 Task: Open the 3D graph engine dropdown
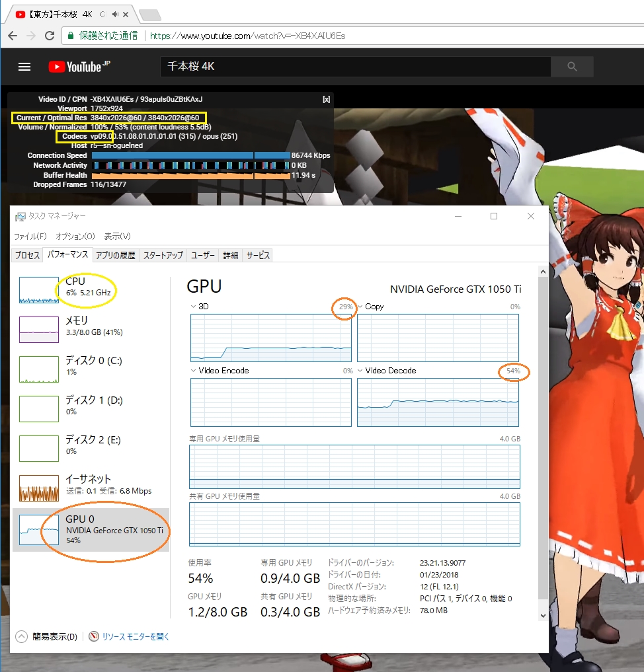pos(193,307)
